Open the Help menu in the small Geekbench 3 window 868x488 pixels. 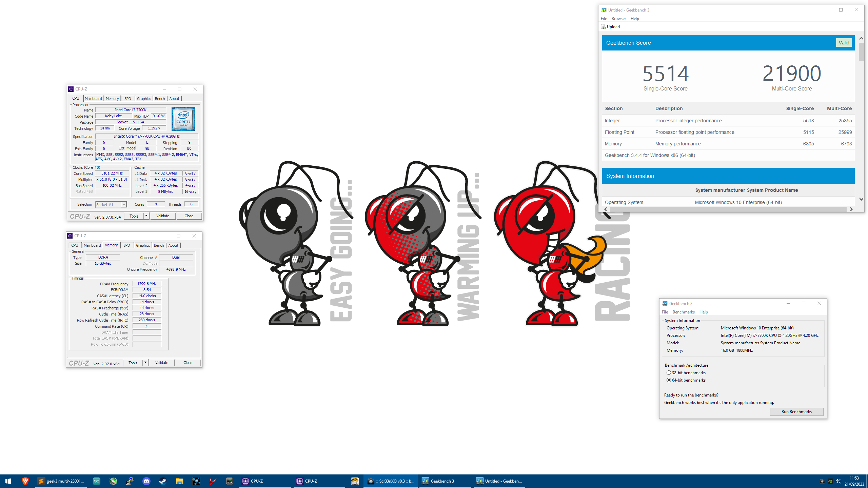[704, 312]
